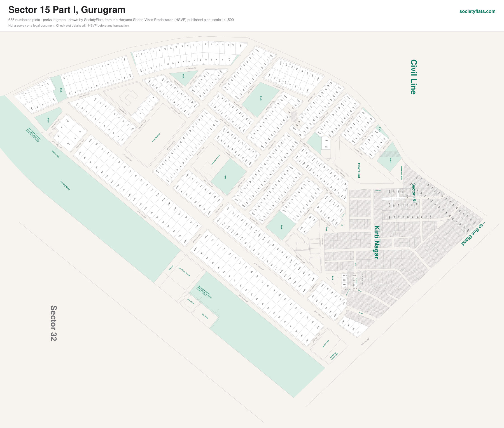Click the 'Driving Rang' label on the green strip
504x428 pixels.
(65, 185)
